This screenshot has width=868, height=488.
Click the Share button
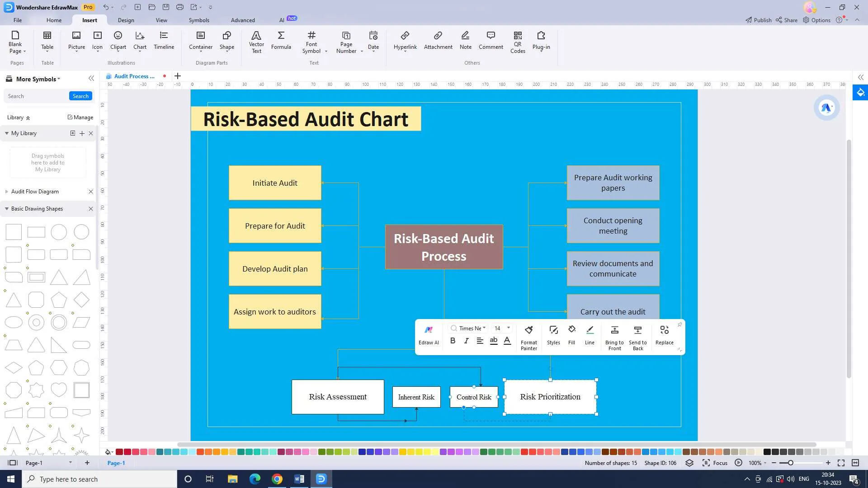tap(790, 20)
